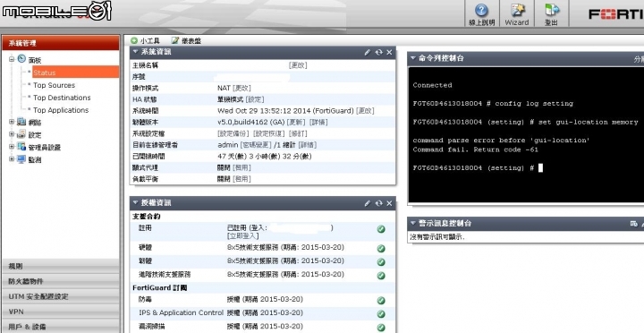The image size is (644, 333).
Task: Click 更改 link next to system time
Action: [365, 111]
